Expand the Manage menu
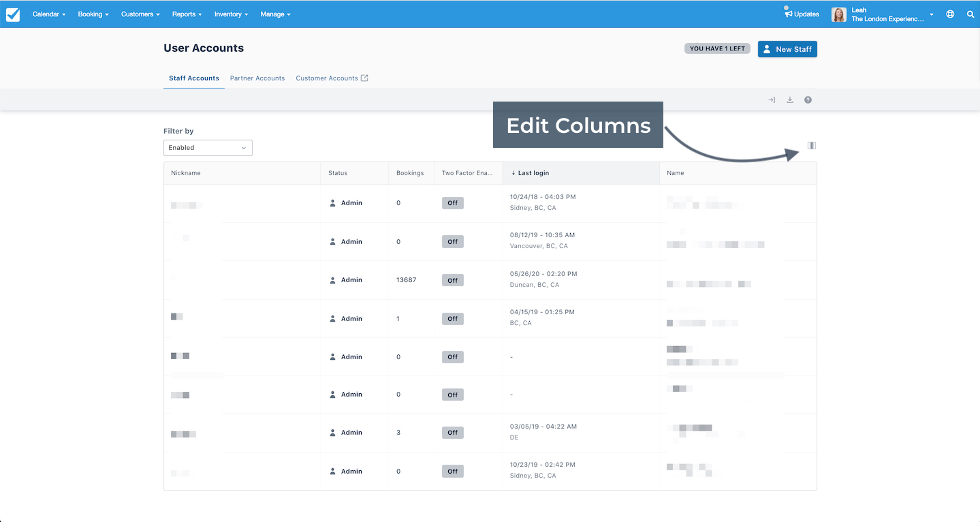Image resolution: width=980 pixels, height=522 pixels. coord(276,14)
